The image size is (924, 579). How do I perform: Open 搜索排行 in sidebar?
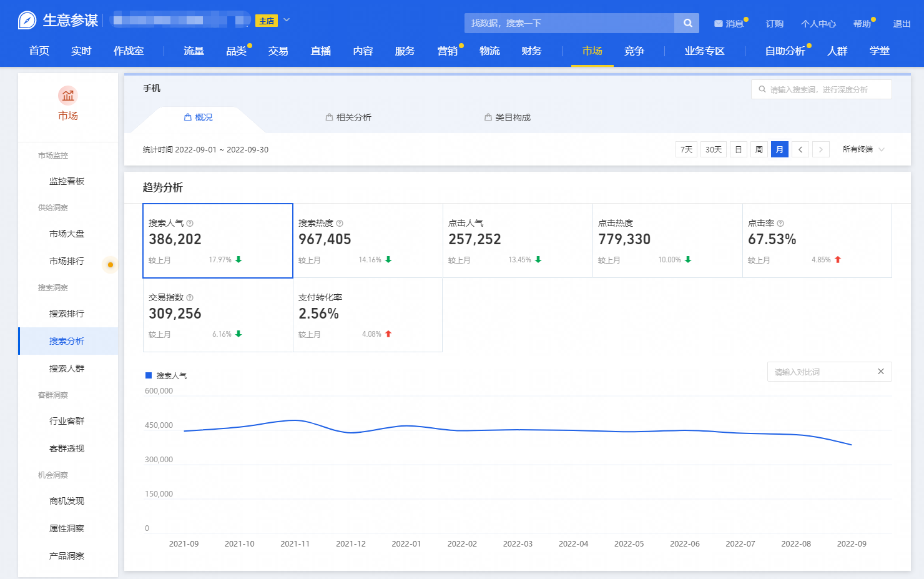(x=67, y=314)
